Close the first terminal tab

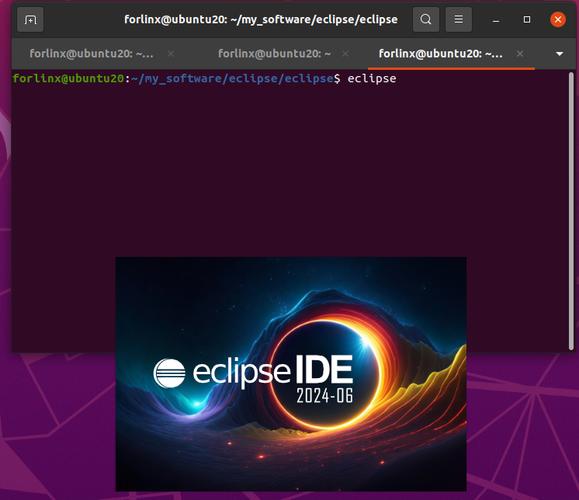tap(171, 54)
